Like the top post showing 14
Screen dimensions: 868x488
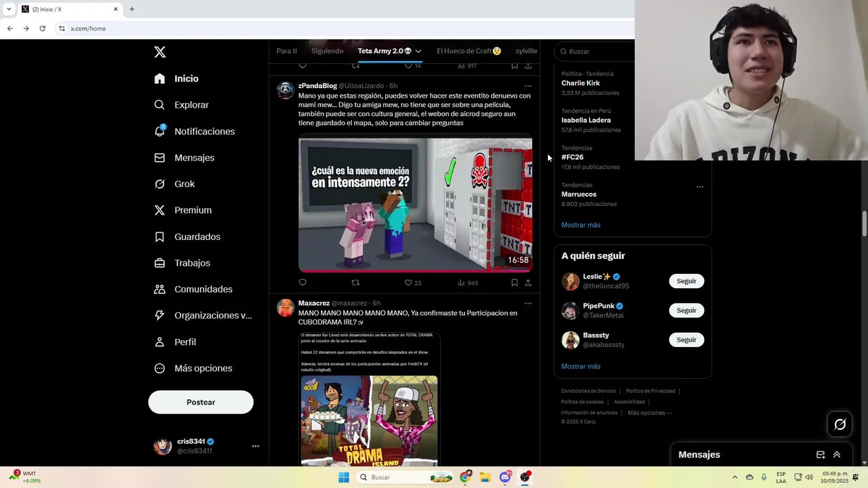click(x=412, y=66)
